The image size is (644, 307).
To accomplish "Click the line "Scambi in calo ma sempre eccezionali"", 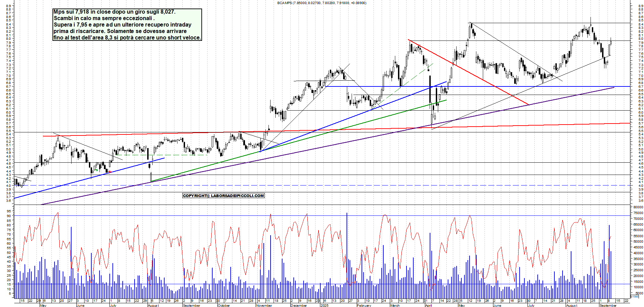I will [104, 18].
